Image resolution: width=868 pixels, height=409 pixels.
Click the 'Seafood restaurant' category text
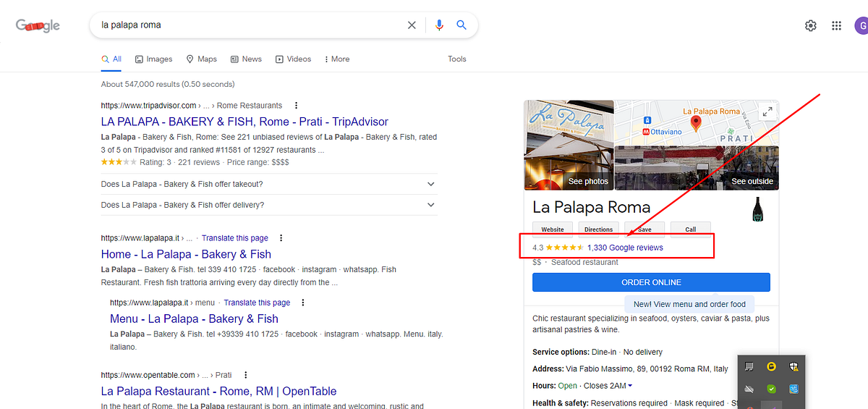click(x=584, y=262)
